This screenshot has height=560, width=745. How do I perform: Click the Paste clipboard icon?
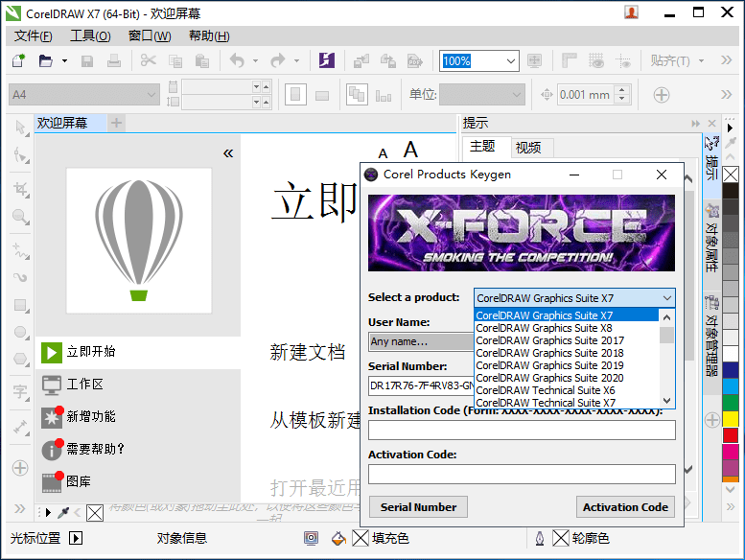[202, 60]
